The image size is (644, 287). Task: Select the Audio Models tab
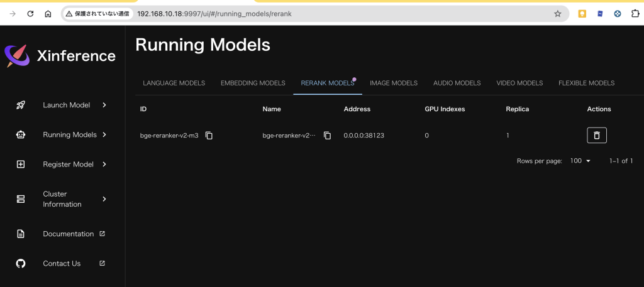(457, 83)
